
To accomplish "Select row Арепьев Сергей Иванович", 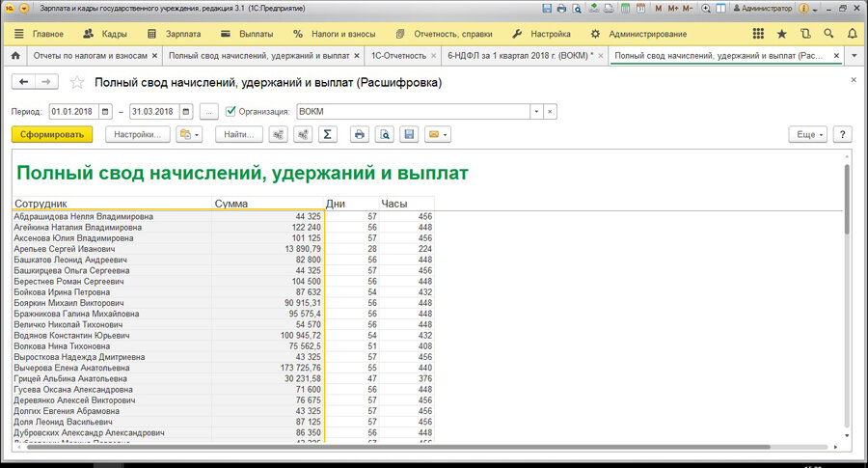I will pos(223,249).
